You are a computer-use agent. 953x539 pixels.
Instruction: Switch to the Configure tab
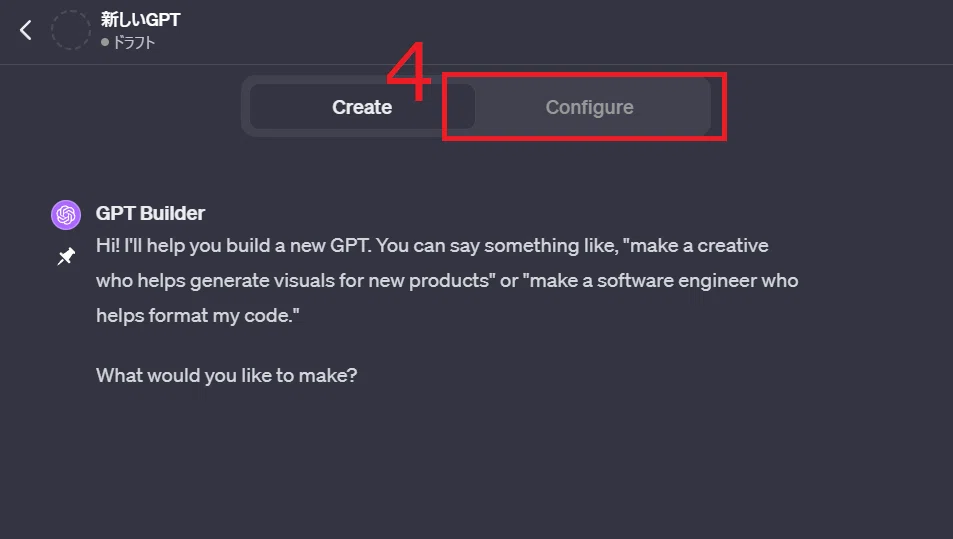pos(589,107)
